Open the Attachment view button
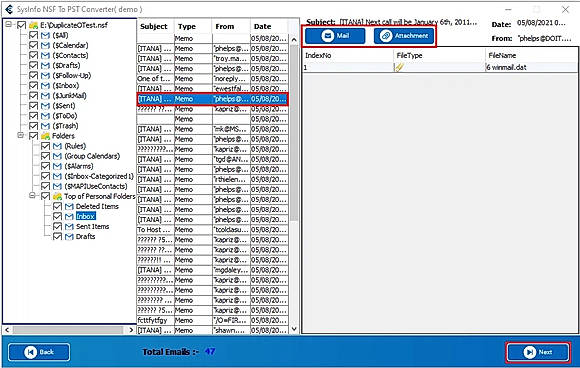580x368 pixels. point(404,36)
